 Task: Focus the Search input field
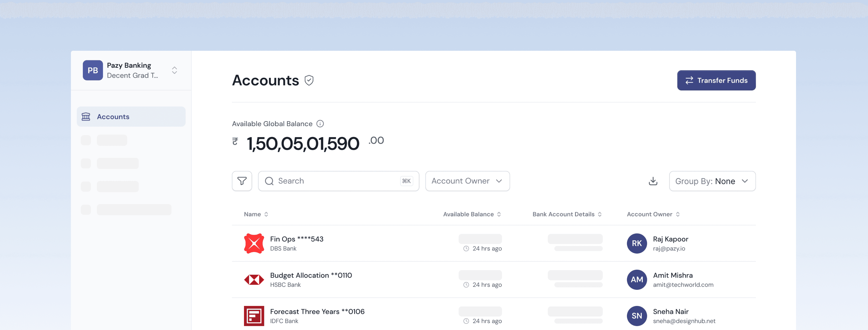[337, 181]
